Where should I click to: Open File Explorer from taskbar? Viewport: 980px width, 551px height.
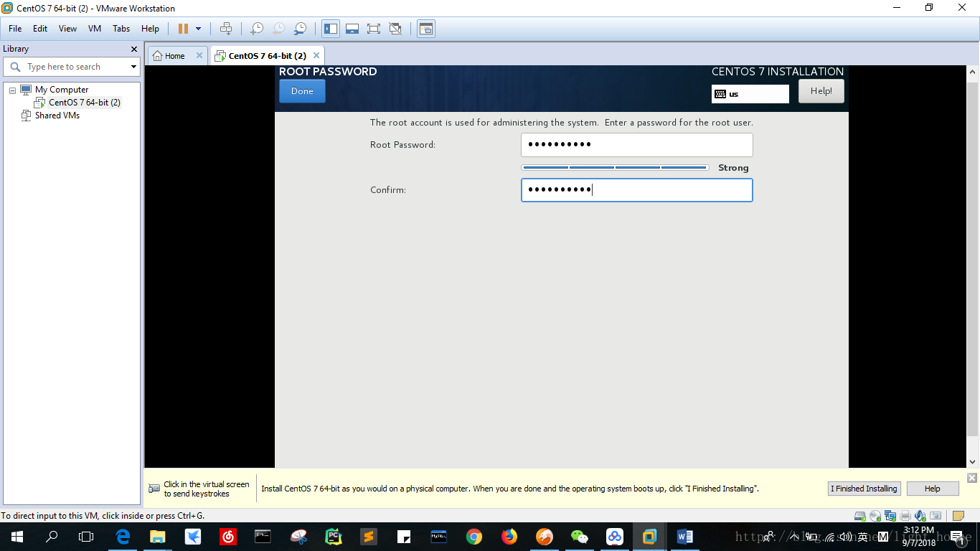pyautogui.click(x=158, y=537)
